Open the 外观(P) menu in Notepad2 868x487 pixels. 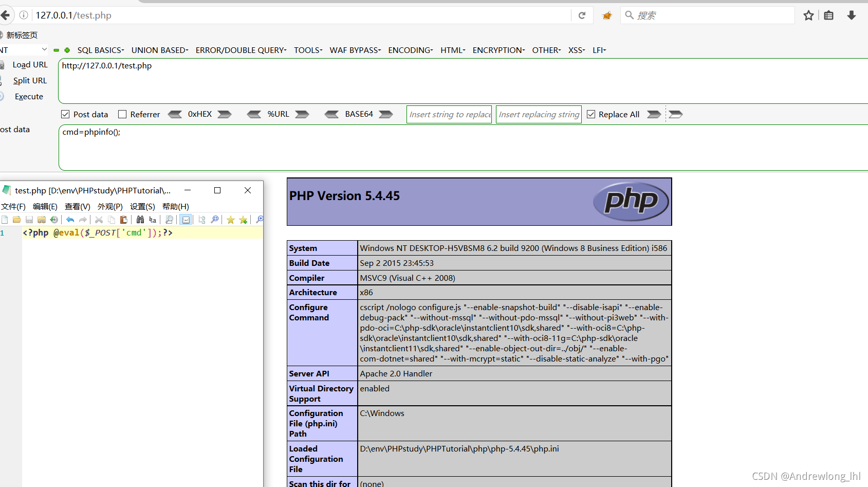click(x=110, y=207)
